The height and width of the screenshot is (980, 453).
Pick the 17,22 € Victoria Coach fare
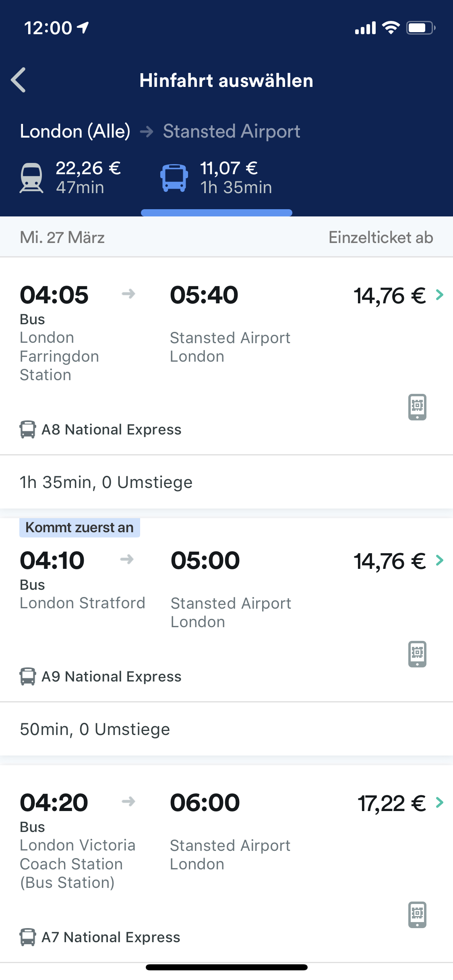391,803
